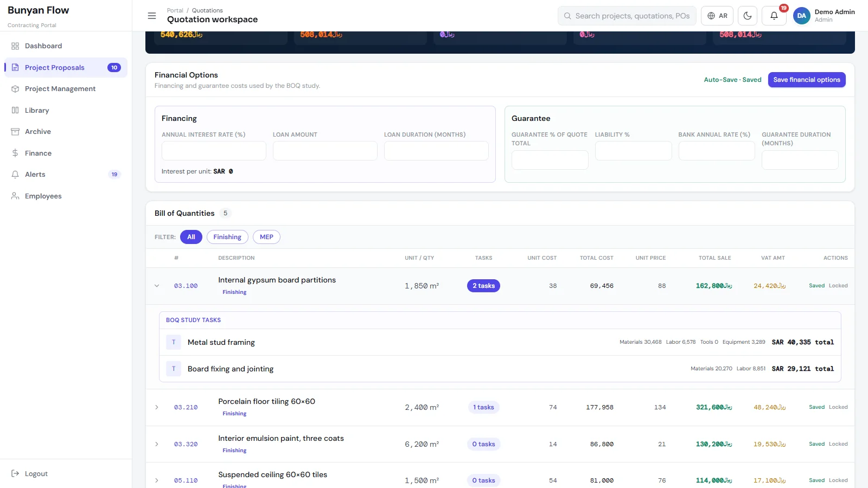Screen dimensions: 868x488
Task: Focus the Annual Interest Rate field
Action: (x=214, y=151)
